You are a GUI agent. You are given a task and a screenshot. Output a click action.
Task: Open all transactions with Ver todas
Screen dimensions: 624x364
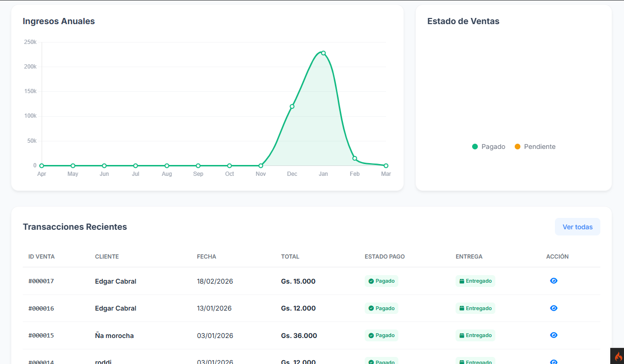(577, 227)
